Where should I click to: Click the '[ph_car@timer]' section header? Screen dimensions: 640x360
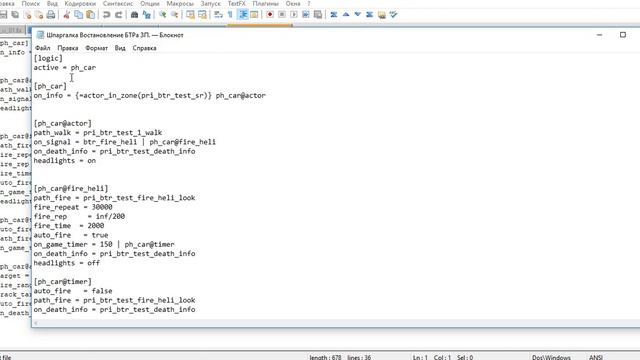(x=62, y=281)
